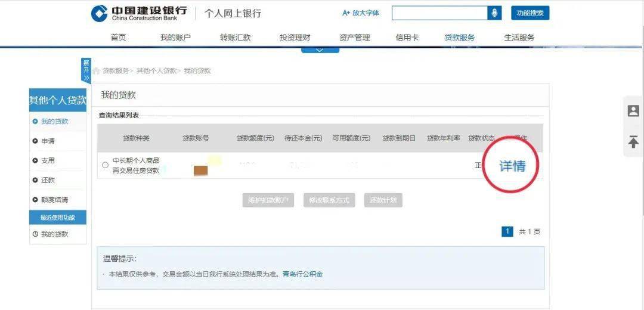The height and width of the screenshot is (310, 644).
Task: Click the microphone voice search icon
Action: coord(494,13)
